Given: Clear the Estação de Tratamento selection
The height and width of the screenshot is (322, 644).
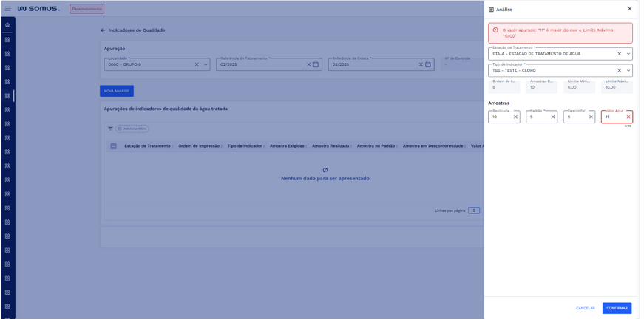Looking at the screenshot, I should 619,54.
